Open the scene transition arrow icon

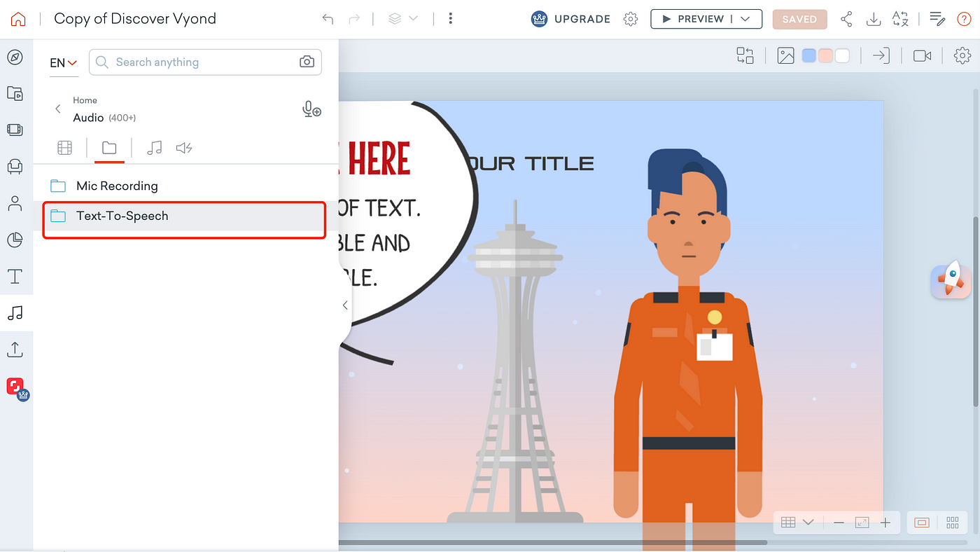point(881,55)
